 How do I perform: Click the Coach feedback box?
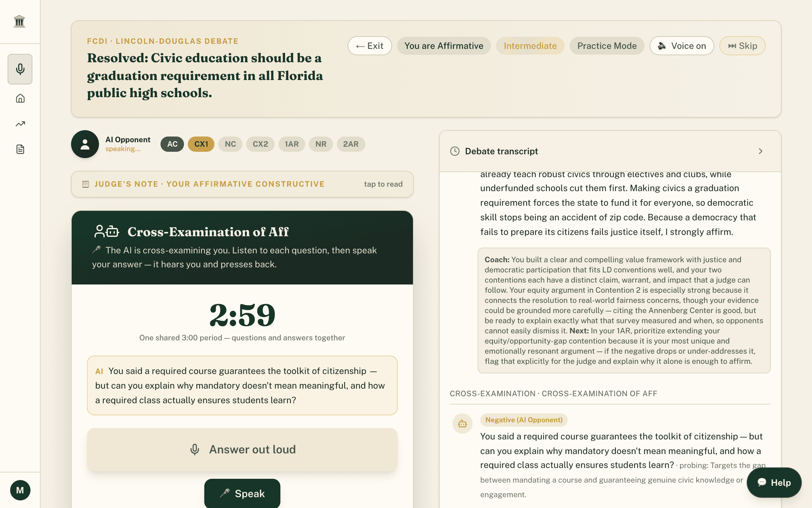click(624, 311)
